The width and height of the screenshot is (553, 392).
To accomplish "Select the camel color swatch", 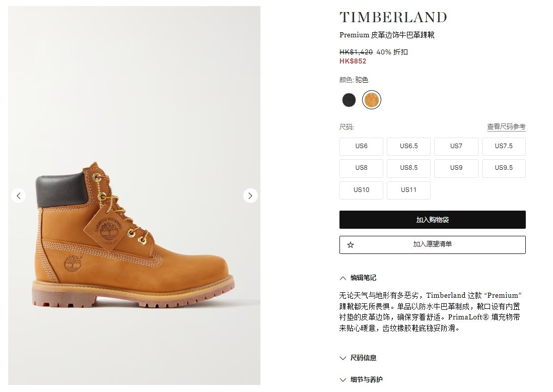I will 371,100.
